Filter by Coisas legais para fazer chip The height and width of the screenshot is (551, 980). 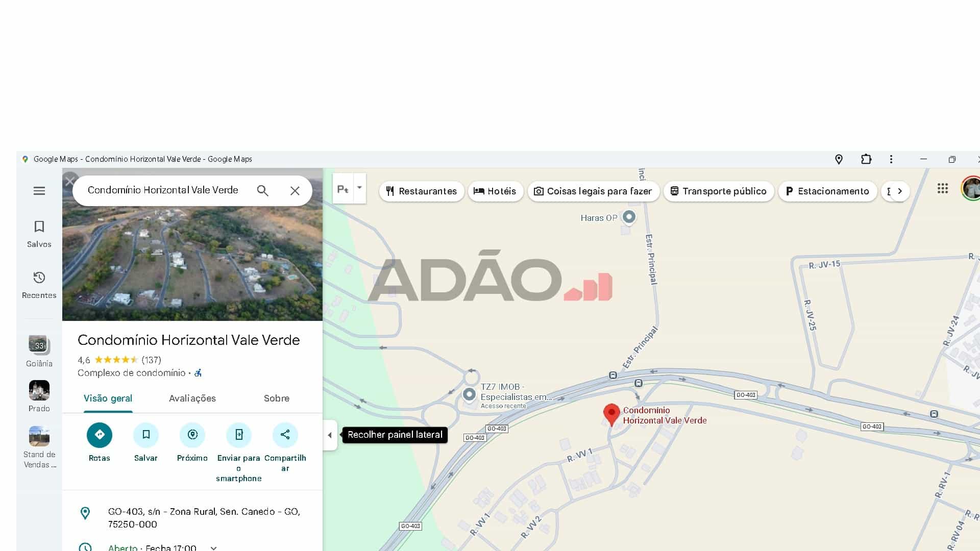593,191
